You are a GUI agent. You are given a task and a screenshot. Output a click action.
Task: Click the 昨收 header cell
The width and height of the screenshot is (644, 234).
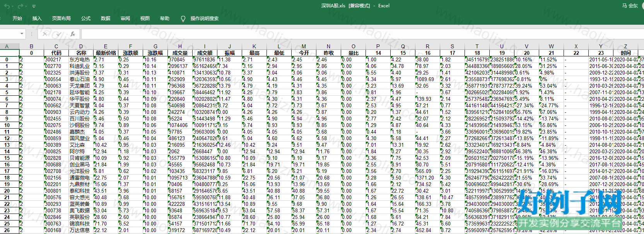click(x=328, y=53)
